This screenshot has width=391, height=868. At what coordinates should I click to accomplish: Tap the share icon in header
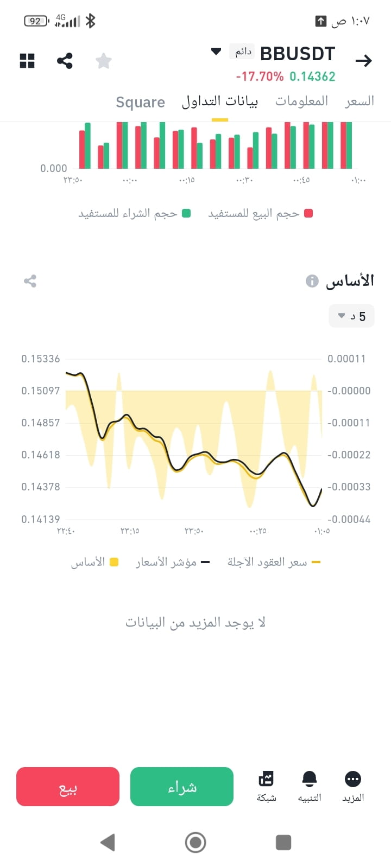coord(65,61)
